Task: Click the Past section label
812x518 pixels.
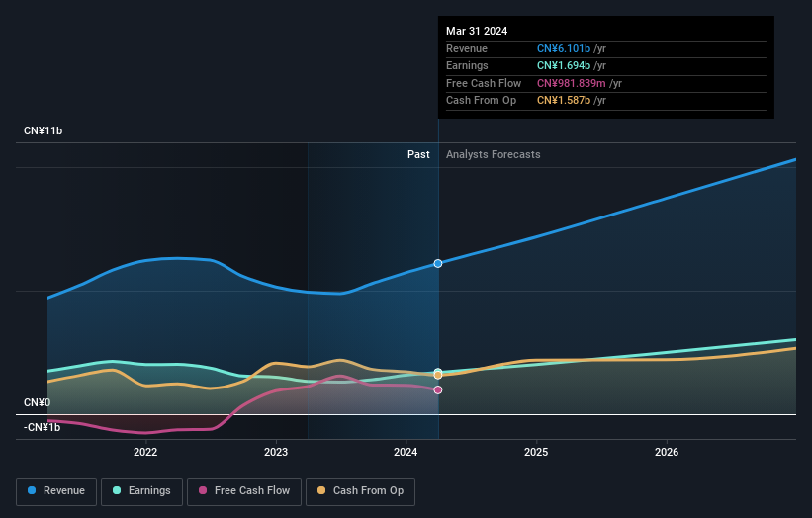Action: [418, 155]
